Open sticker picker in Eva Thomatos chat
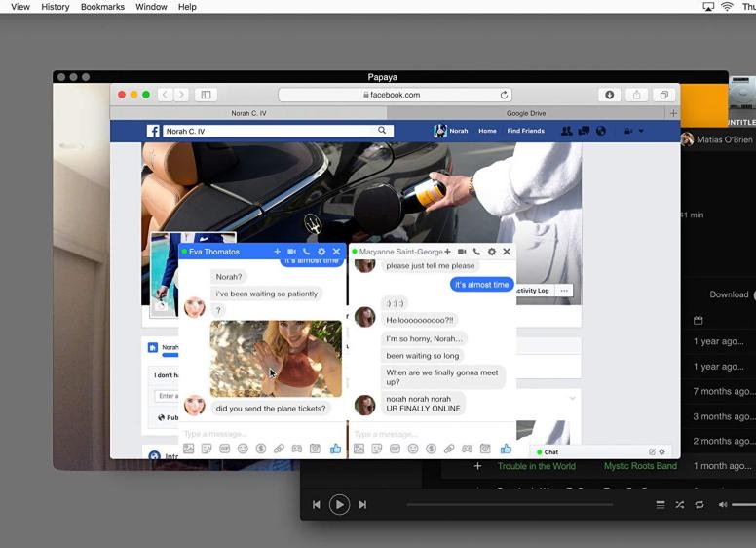 click(207, 449)
